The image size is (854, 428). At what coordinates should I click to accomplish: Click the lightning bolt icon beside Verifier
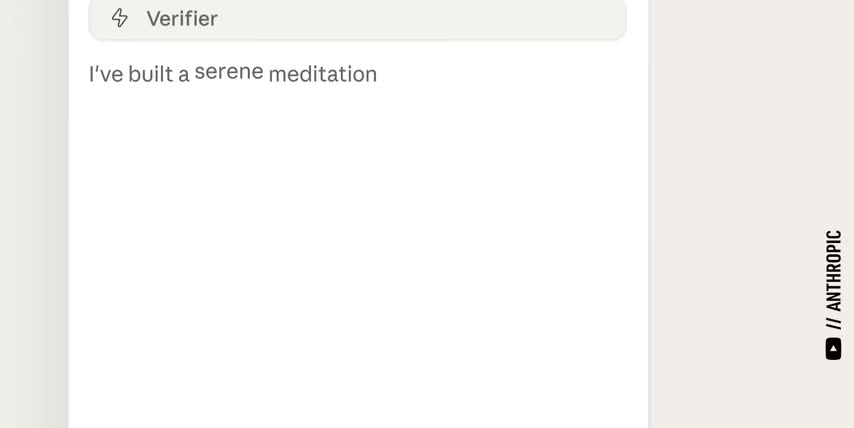[x=120, y=18]
